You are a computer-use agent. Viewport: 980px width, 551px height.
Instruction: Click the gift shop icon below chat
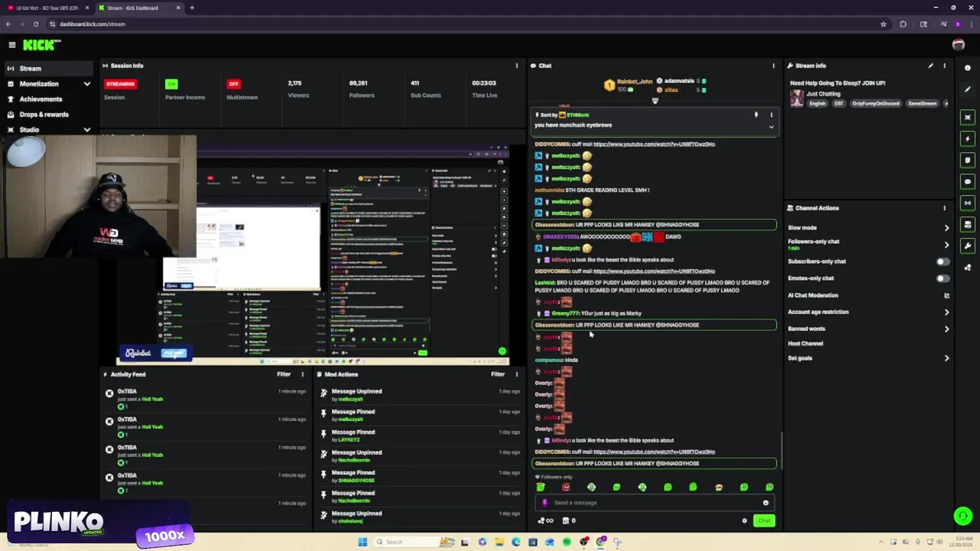click(x=566, y=520)
